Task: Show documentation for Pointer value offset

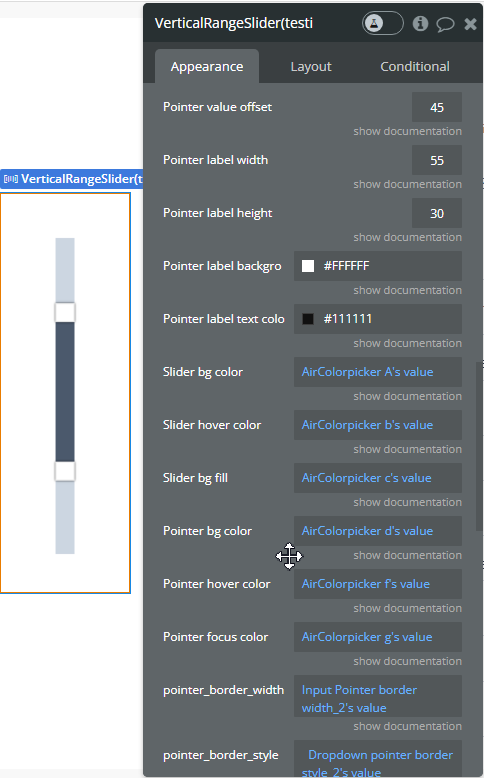Action: point(407,131)
